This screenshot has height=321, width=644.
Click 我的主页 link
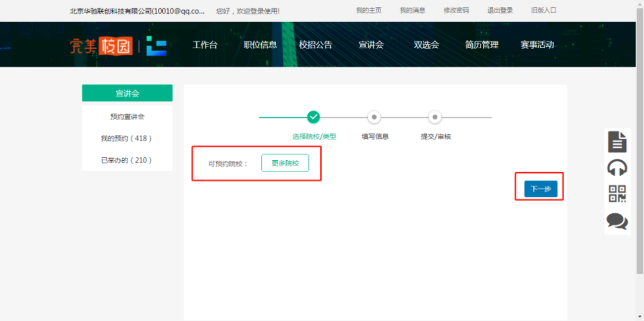point(369,10)
